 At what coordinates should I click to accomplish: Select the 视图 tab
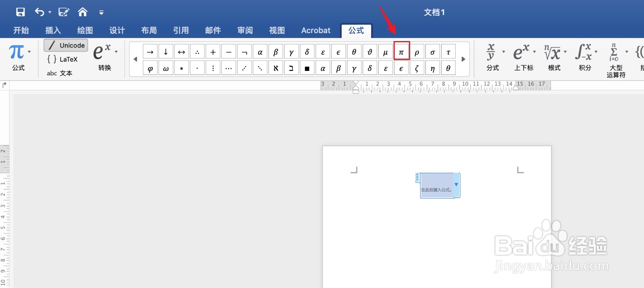[277, 31]
